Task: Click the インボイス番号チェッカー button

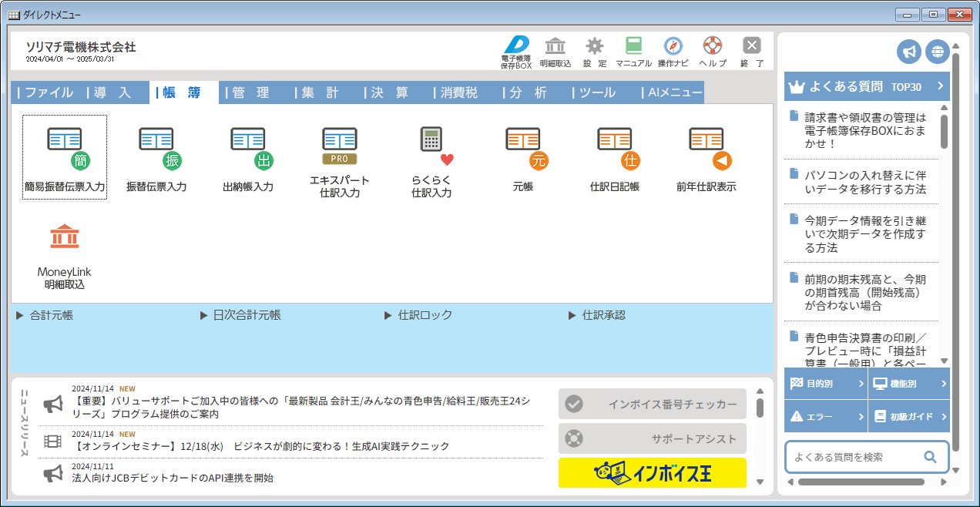Action: (x=652, y=404)
